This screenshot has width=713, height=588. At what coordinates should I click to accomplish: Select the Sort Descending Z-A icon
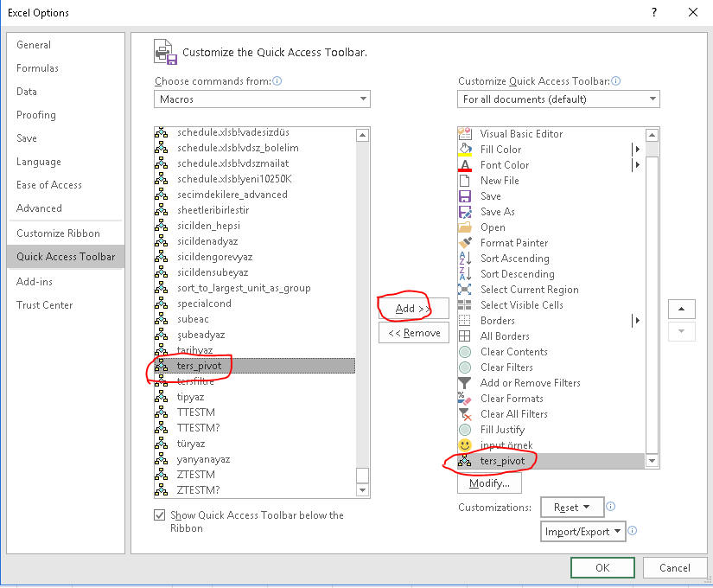coord(465,273)
